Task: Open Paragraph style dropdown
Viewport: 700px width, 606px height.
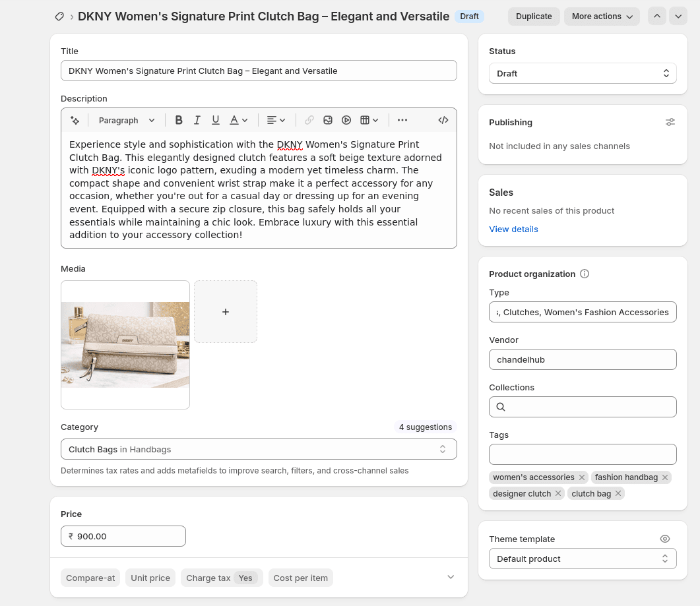Action: (x=126, y=121)
